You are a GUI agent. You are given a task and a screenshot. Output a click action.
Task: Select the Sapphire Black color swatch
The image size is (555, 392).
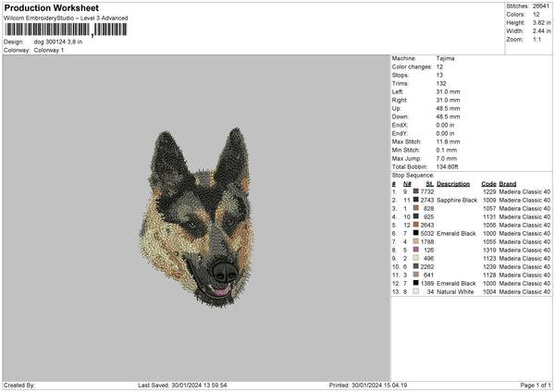click(x=416, y=200)
